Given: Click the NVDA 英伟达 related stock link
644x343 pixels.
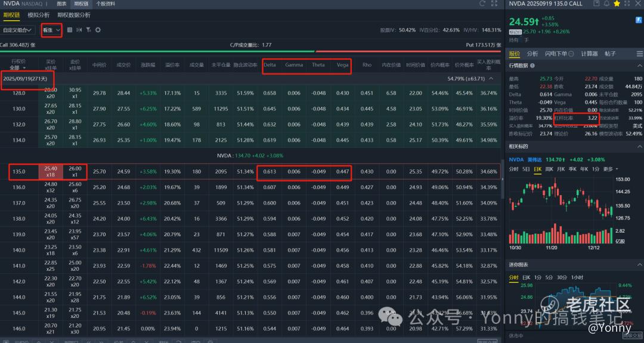Looking at the screenshot, I should click(524, 159).
